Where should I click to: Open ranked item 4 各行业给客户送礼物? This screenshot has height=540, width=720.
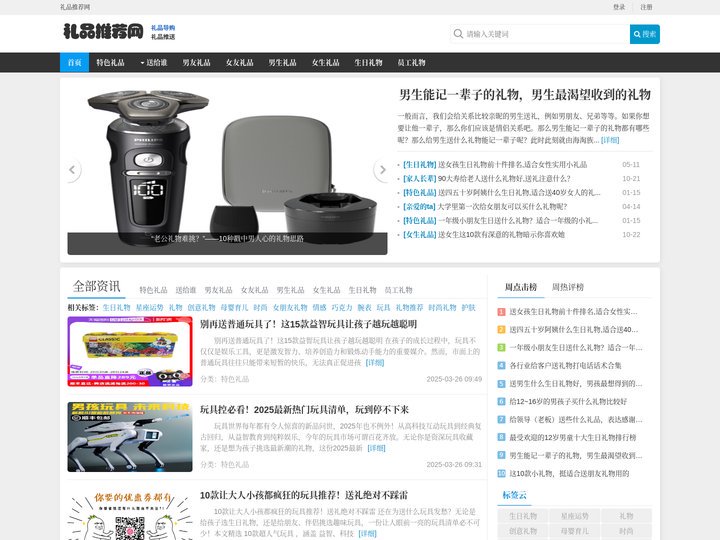tap(565, 366)
